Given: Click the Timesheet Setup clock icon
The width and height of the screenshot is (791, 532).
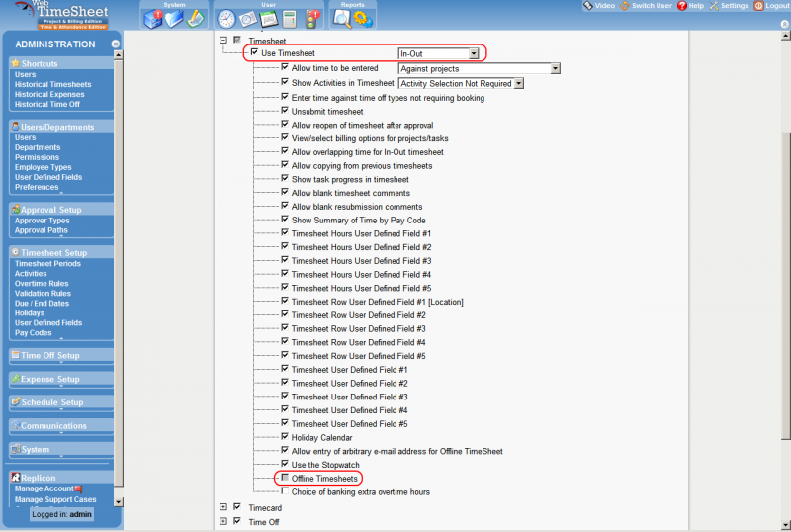Looking at the screenshot, I should pos(15,252).
